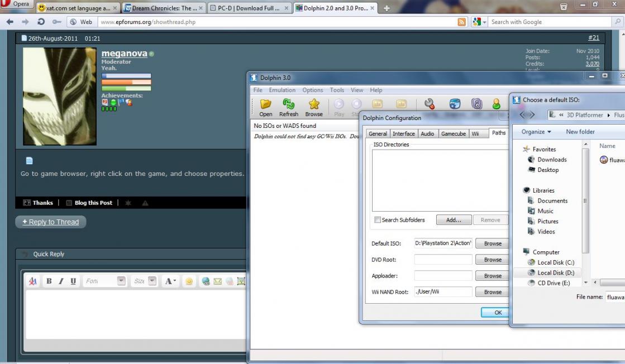Click Opera's forward navigation arrow
Image resolution: width=625 pixels, height=364 pixels.
click(25, 22)
